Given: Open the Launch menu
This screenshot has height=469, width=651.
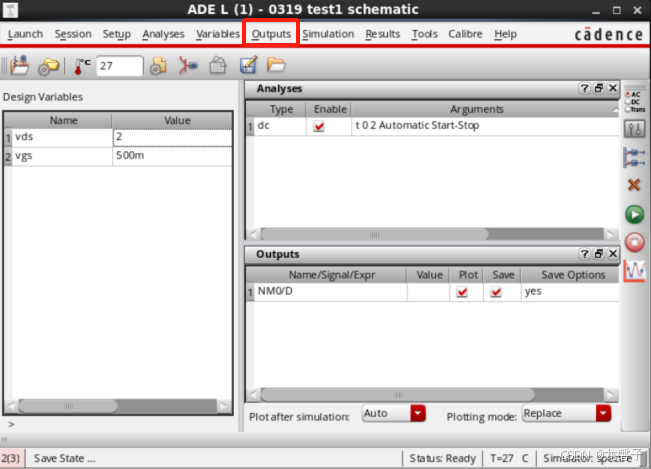Looking at the screenshot, I should point(25,34).
